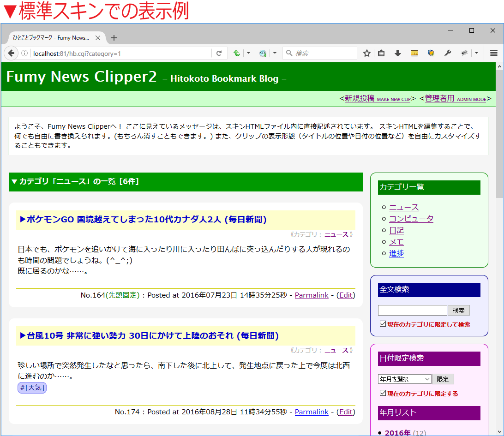504x436 pixels.
Task: Open the site info icon in address bar
Action: click(24, 53)
